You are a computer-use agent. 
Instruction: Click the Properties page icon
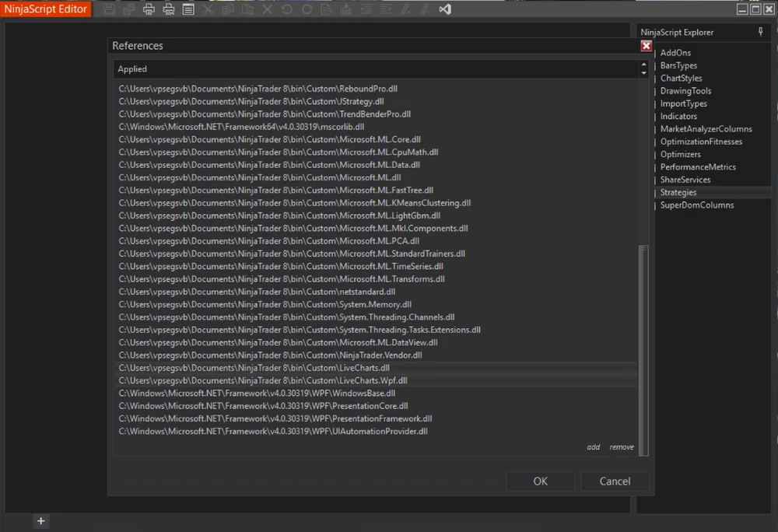pyautogui.click(x=188, y=9)
